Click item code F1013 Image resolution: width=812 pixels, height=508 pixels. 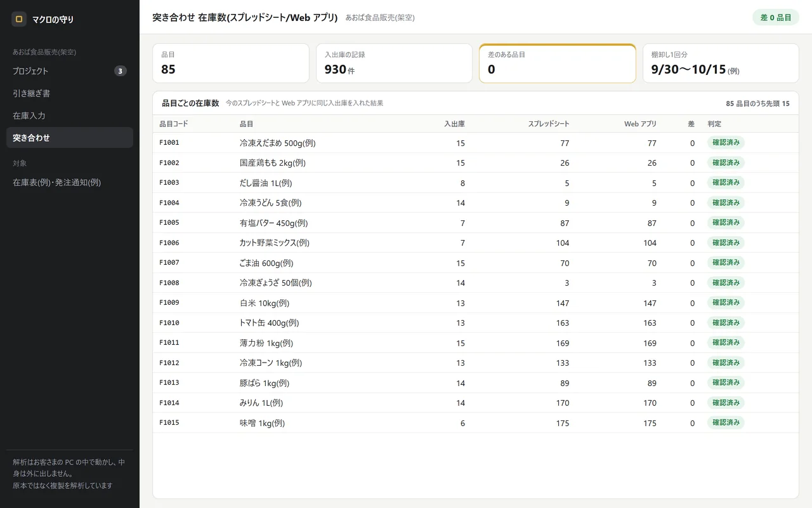pos(169,383)
